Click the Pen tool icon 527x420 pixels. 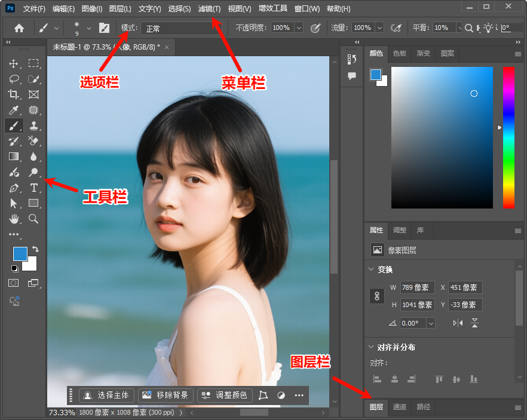pyautogui.click(x=14, y=188)
